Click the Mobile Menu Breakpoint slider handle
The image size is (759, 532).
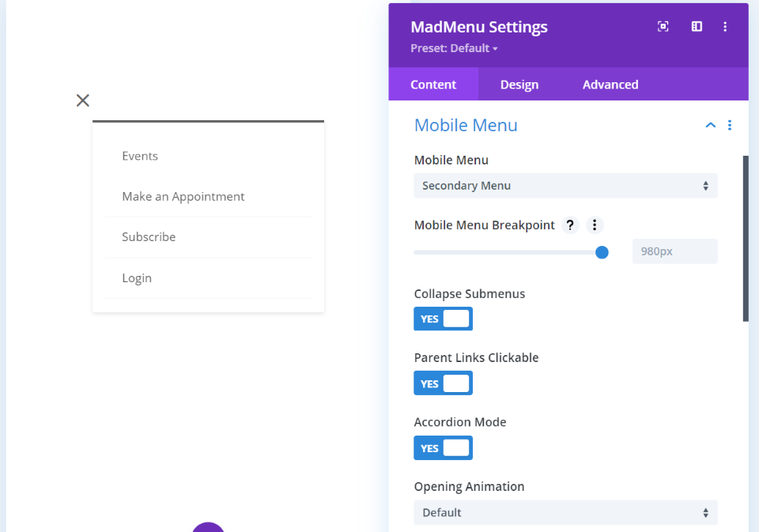602,252
